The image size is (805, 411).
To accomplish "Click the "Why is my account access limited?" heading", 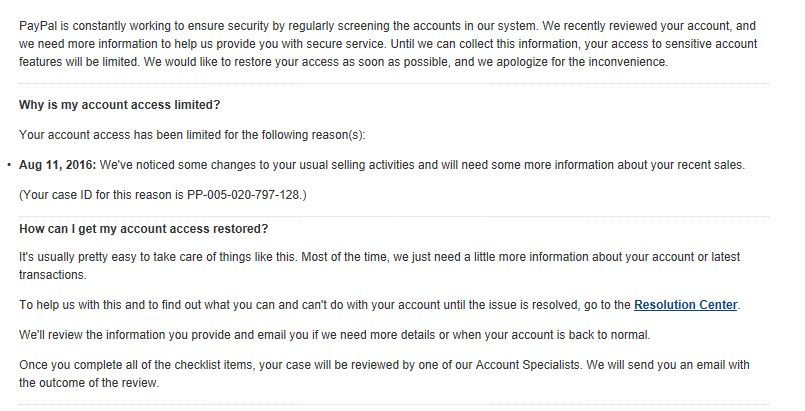I will (120, 105).
